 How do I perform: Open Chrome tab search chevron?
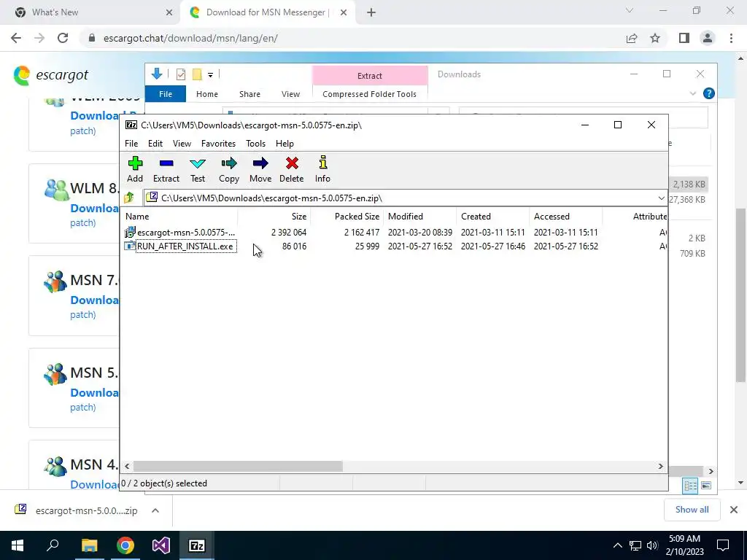point(630,10)
